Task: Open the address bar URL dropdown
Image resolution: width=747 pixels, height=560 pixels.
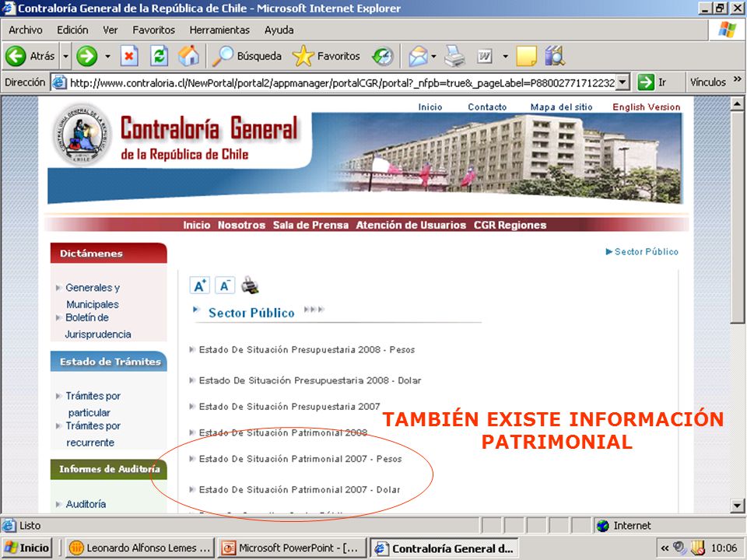Action: tap(622, 82)
